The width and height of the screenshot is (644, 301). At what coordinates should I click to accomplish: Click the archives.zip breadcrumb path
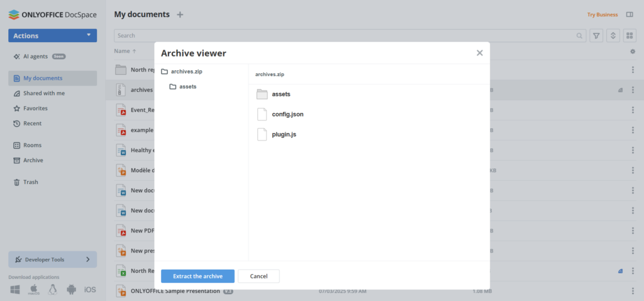click(x=269, y=74)
